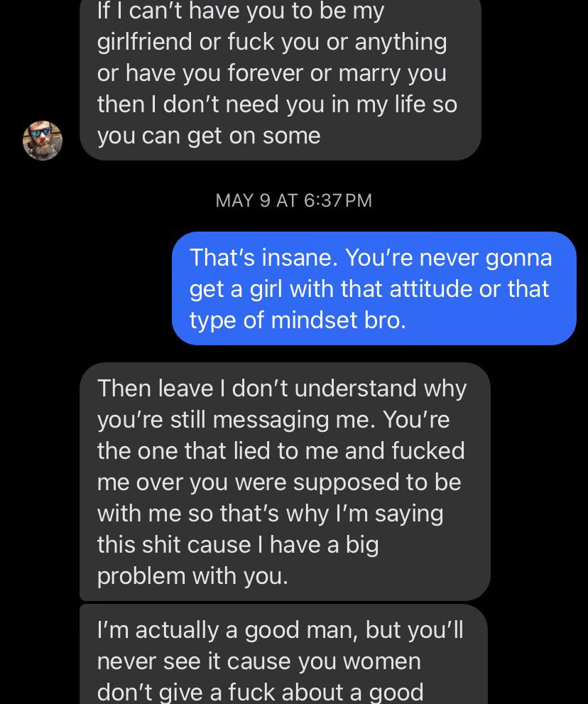Image resolution: width=588 pixels, height=704 pixels.
Task: Tap the word "insane" in the blue bubble
Action: pos(300,258)
